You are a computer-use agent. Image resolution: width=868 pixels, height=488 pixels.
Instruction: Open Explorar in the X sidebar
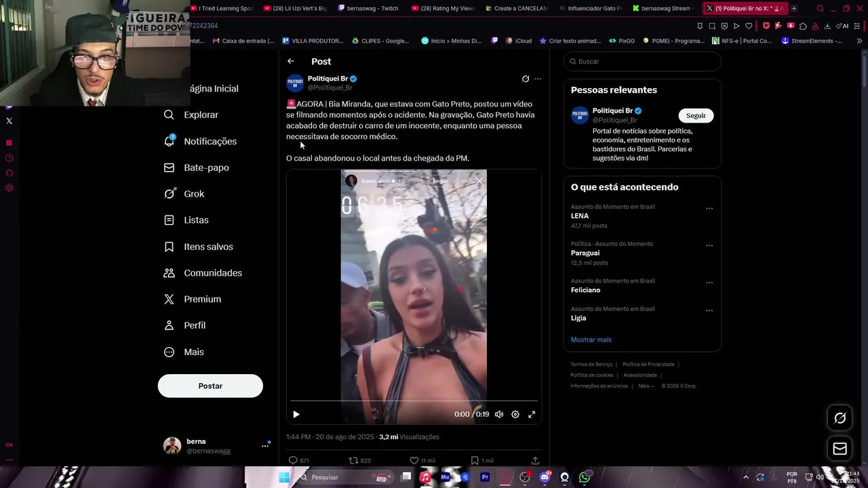(x=191, y=115)
